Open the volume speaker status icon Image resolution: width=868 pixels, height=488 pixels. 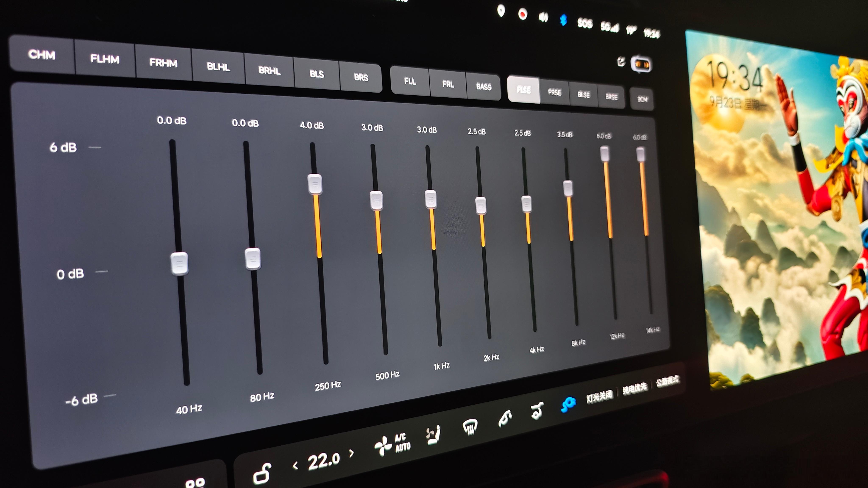click(543, 17)
